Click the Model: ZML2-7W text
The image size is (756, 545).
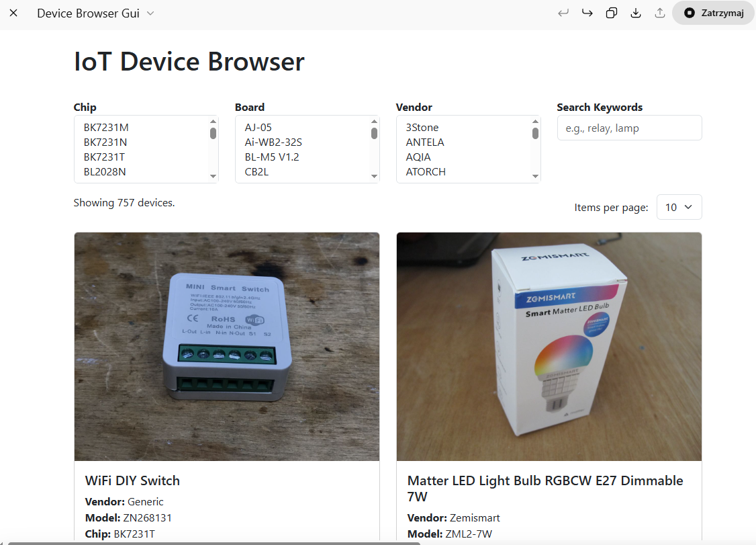click(x=450, y=534)
